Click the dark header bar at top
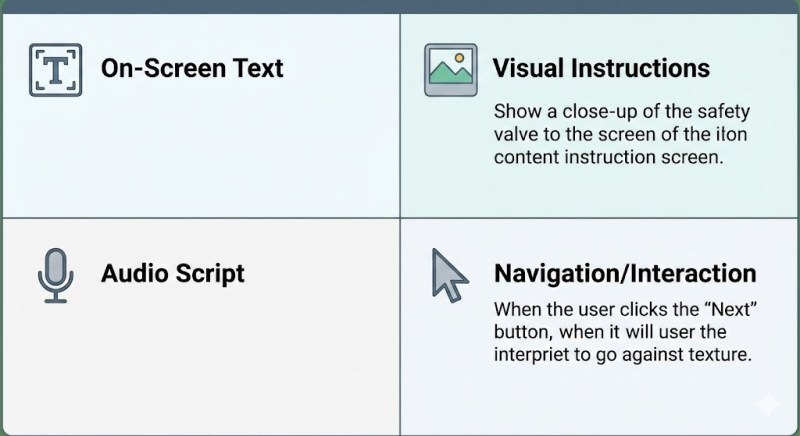The height and width of the screenshot is (436, 800). (x=400, y=6)
